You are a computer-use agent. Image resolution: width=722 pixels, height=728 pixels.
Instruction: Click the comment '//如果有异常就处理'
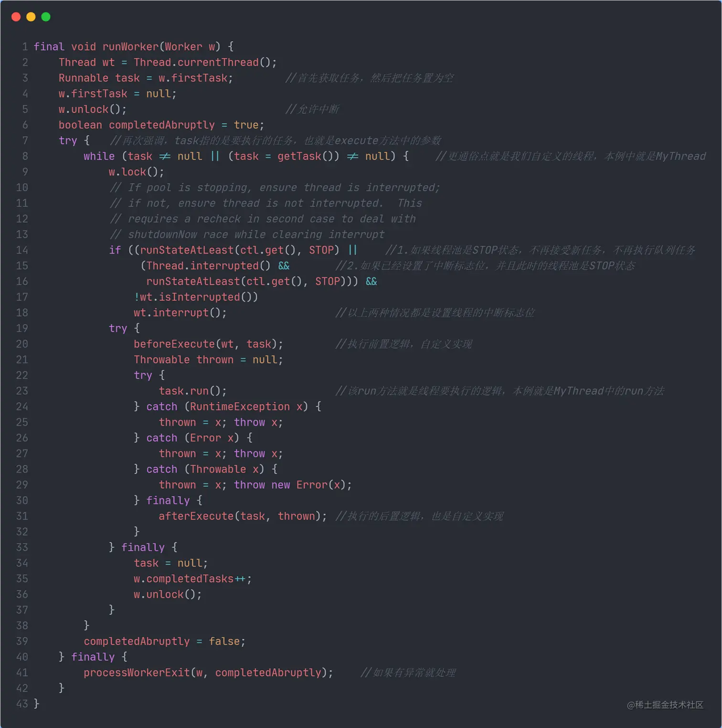pyautogui.click(x=408, y=673)
